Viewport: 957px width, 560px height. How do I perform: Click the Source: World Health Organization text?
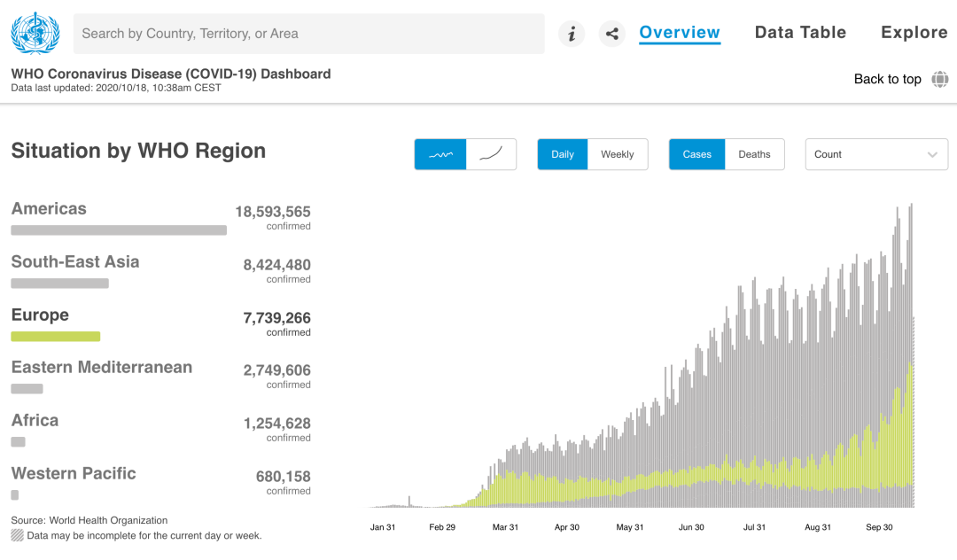pyautogui.click(x=89, y=520)
